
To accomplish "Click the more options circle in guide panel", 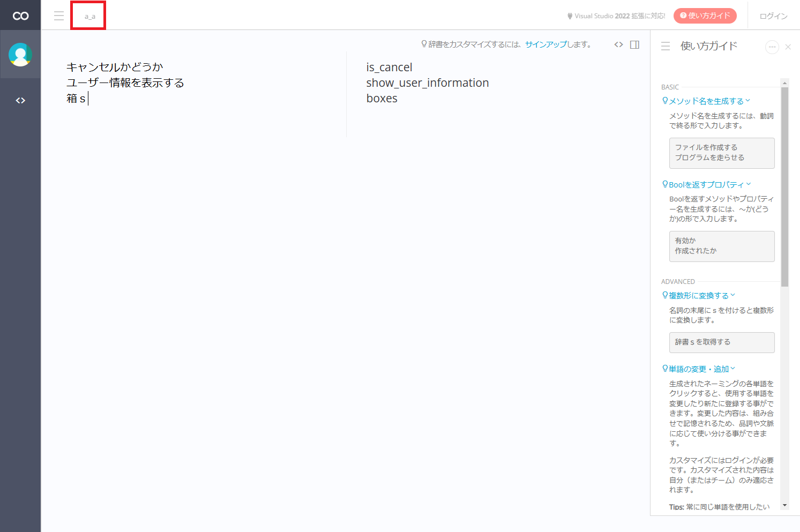I will pyautogui.click(x=772, y=47).
